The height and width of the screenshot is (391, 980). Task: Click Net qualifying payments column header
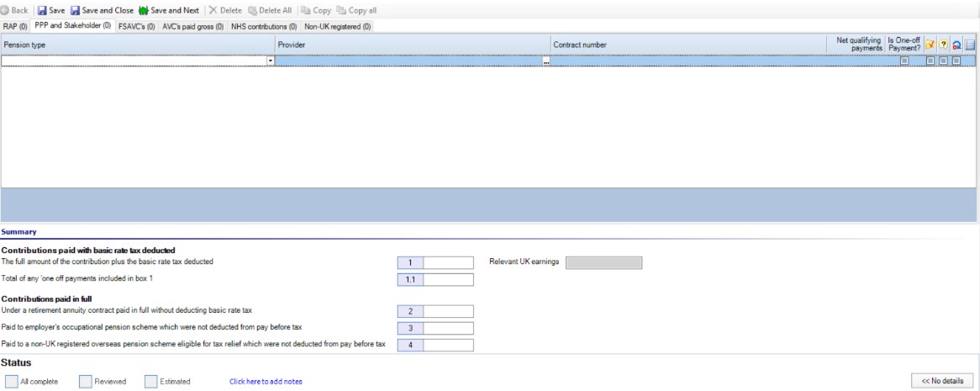coord(856,45)
